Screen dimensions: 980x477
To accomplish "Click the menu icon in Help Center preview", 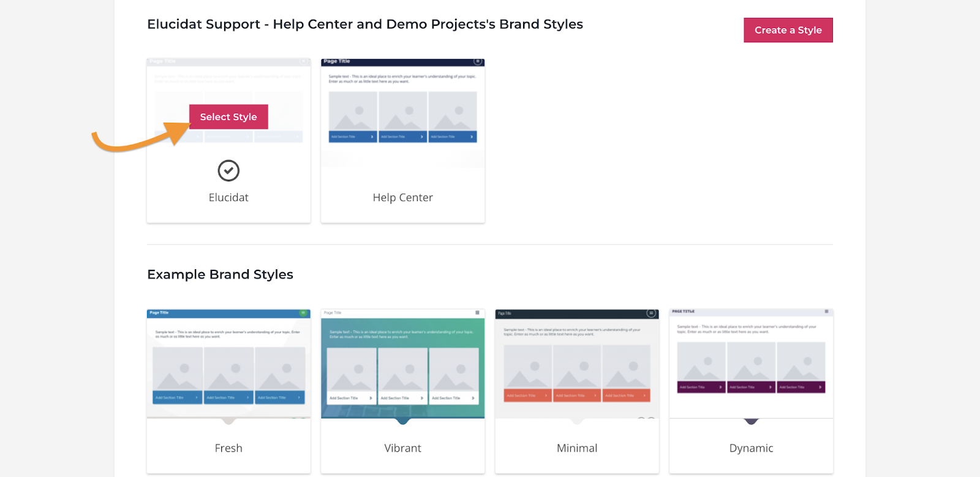I will pos(478,61).
